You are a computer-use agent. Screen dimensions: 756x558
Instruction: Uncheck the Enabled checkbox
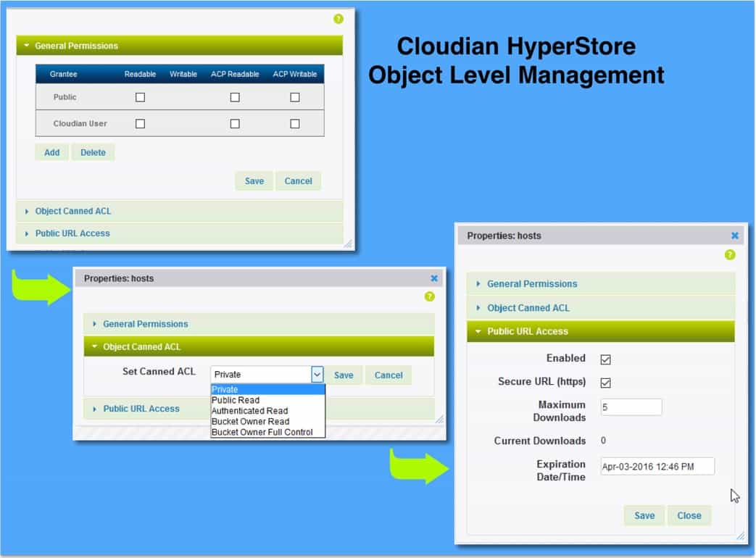(x=605, y=359)
